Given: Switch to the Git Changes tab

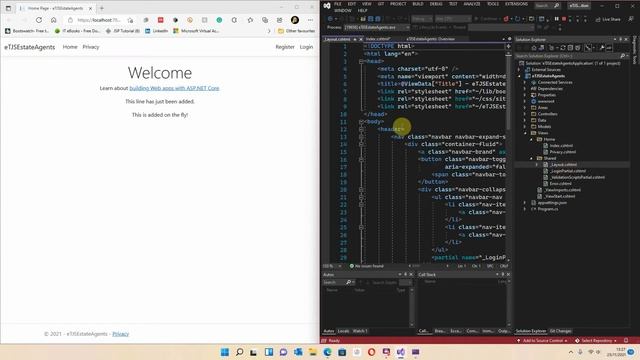Looking at the screenshot, I should pyautogui.click(x=560, y=331).
